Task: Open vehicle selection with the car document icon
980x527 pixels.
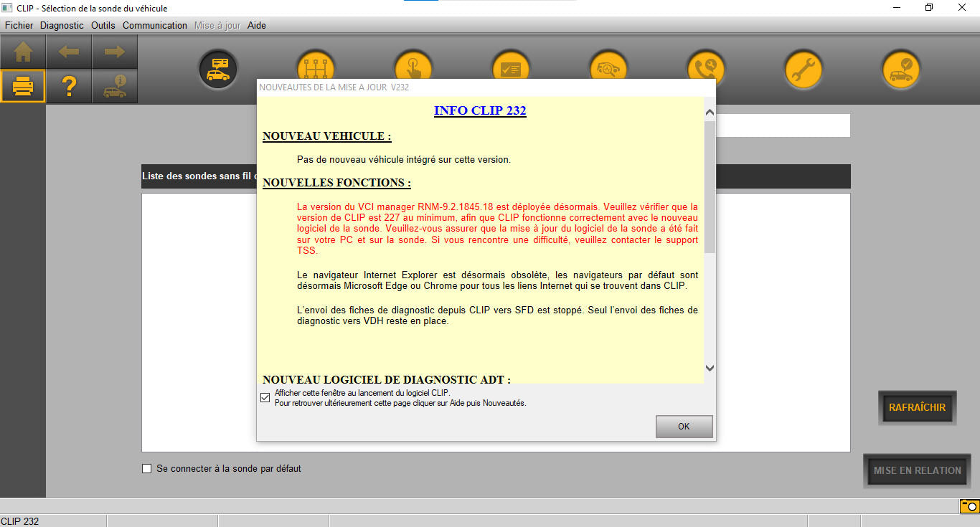Action: pyautogui.click(x=218, y=69)
